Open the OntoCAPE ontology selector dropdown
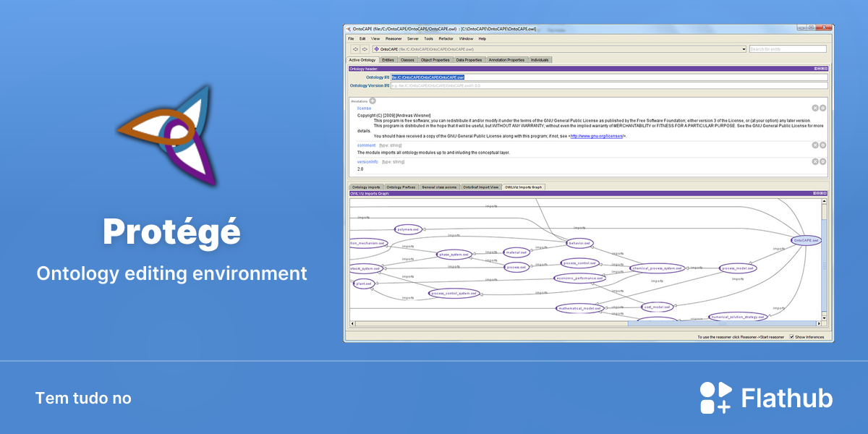This screenshot has height=434, width=868. click(x=744, y=49)
